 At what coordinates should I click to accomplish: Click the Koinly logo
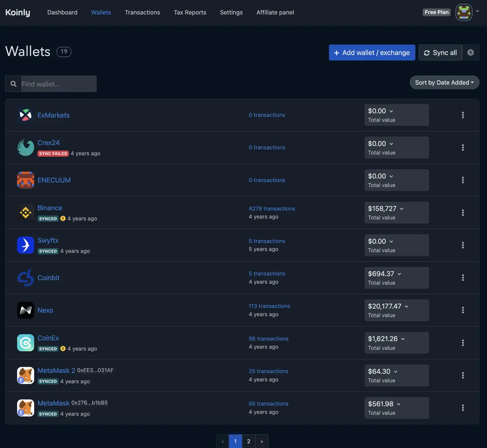point(18,13)
